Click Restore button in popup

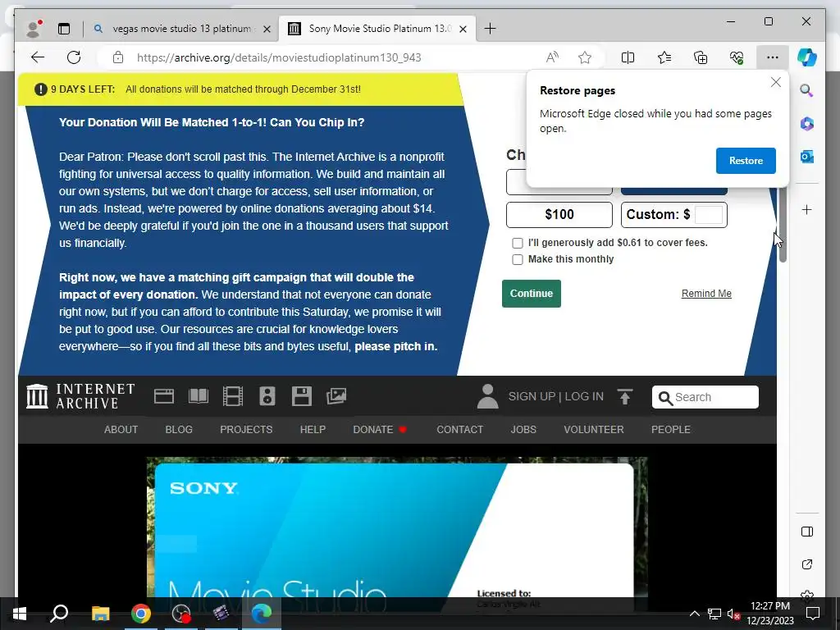tap(746, 161)
